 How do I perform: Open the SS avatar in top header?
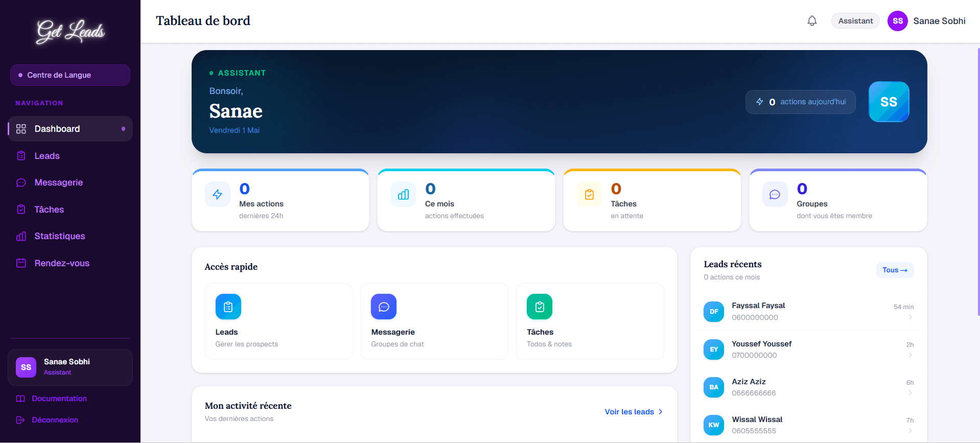click(898, 21)
